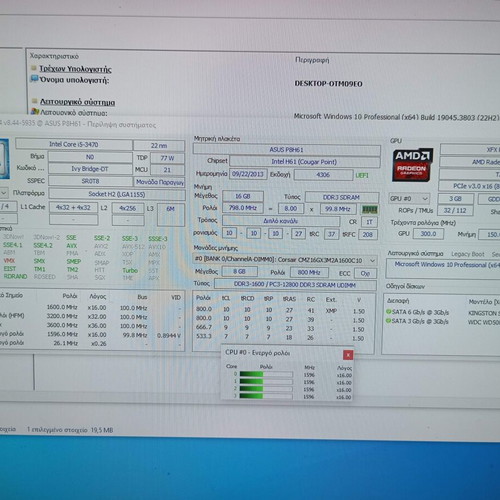
Task: Click the 4x256 L2 cache field
Action: [x=128, y=208]
